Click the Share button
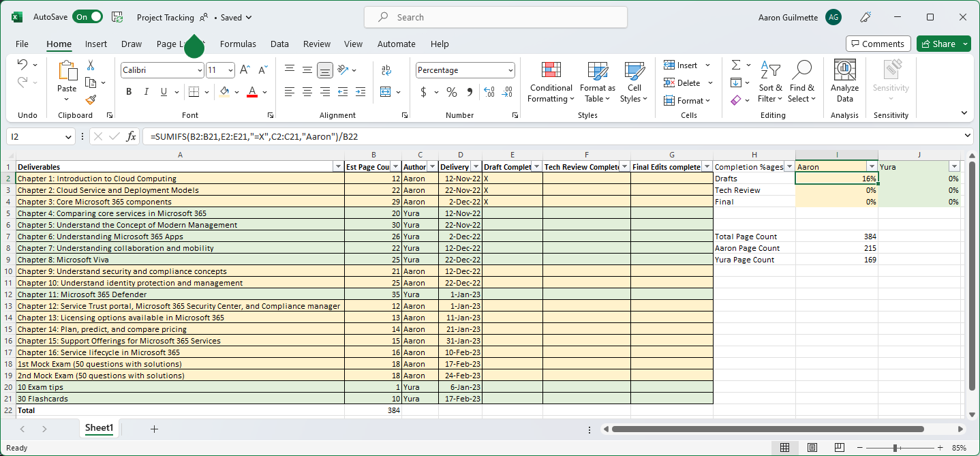This screenshot has height=456, width=980. (x=938, y=44)
